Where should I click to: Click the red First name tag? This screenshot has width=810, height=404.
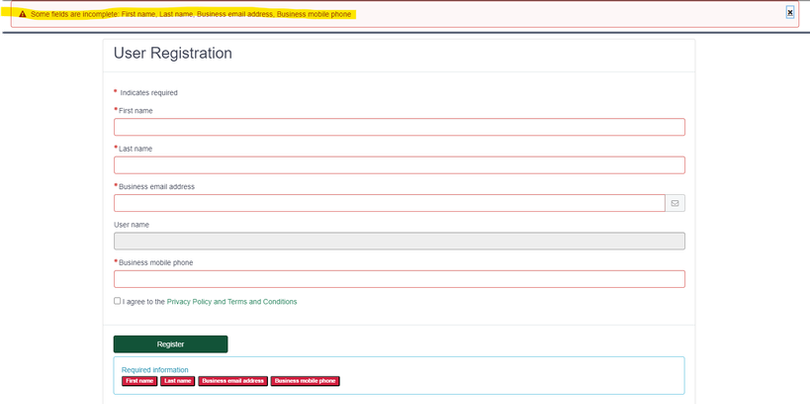139,381
